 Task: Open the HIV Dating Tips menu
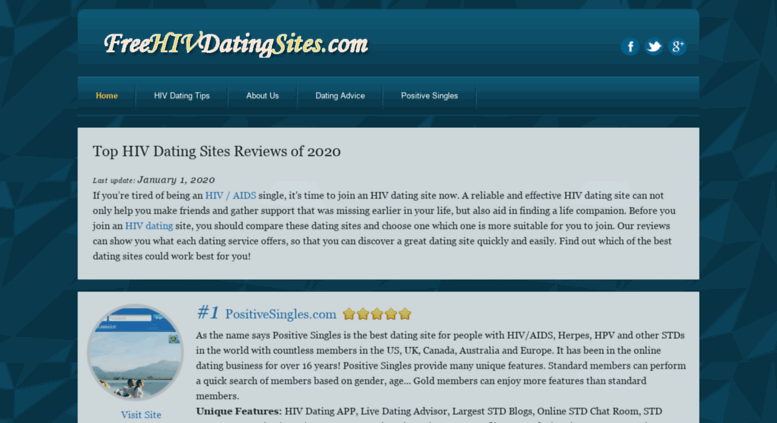[x=181, y=96]
